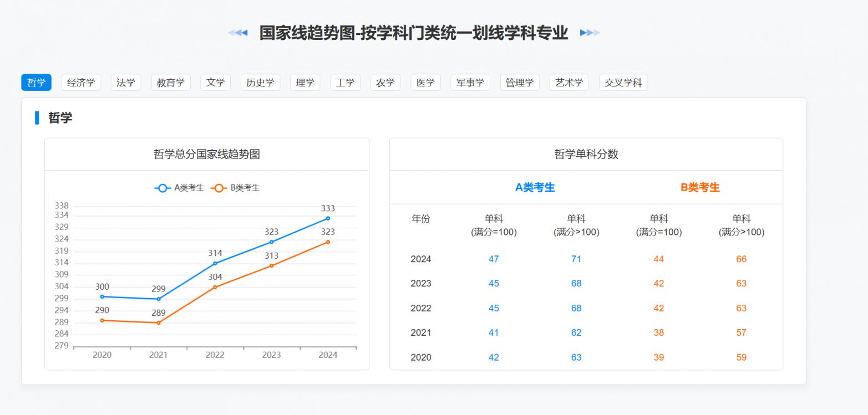The image size is (868, 415).
Task: Switch to the 教育学 tab
Action: click(171, 83)
